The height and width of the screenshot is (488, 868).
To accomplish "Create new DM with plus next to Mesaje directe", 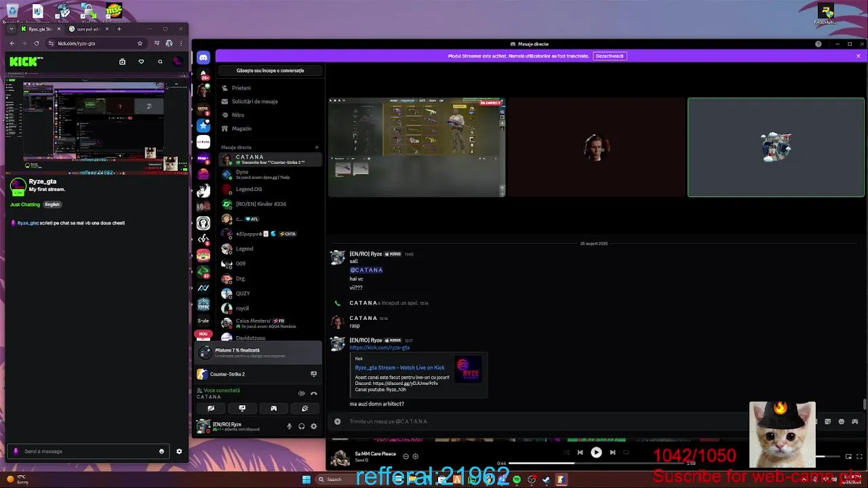I will 316,147.
